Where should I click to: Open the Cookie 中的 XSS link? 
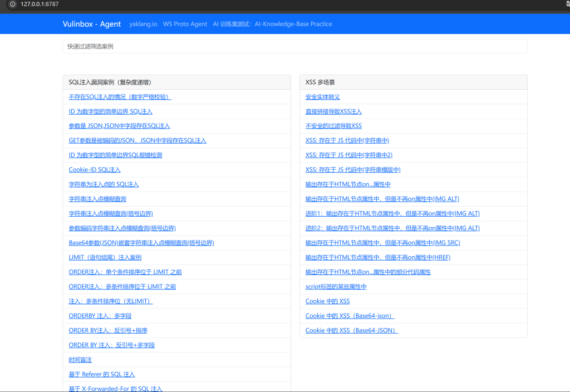(x=327, y=301)
